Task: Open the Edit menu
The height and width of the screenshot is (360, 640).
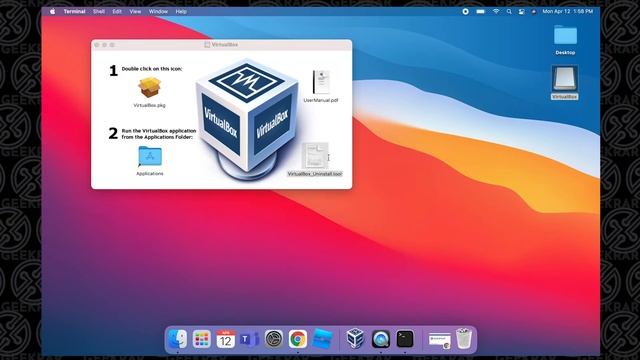Action: [117, 11]
